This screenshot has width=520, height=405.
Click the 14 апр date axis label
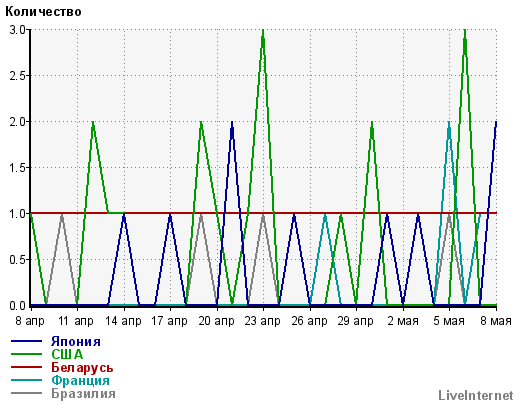click(x=123, y=321)
